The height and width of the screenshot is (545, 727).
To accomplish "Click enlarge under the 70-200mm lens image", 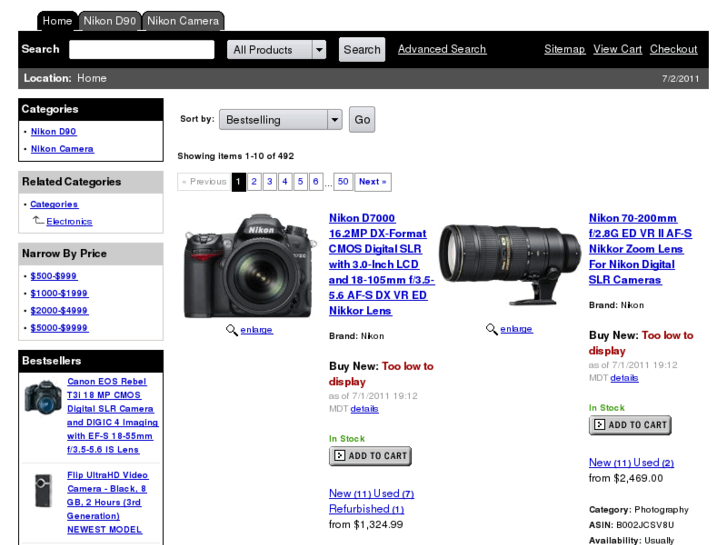I will tap(516, 329).
